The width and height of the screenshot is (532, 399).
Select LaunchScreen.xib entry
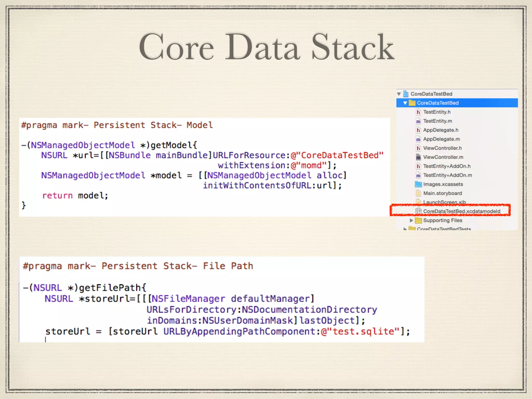tap(444, 202)
